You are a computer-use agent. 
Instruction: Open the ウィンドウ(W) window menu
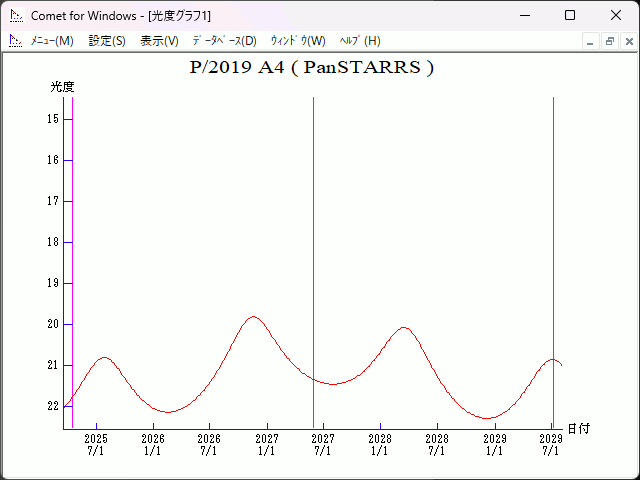[x=298, y=41]
